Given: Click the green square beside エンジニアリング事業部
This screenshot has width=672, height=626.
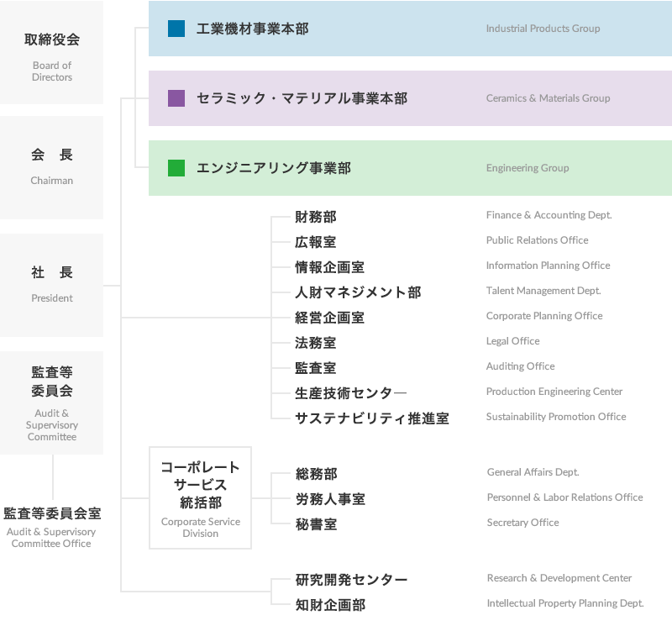Looking at the screenshot, I should click(176, 168).
